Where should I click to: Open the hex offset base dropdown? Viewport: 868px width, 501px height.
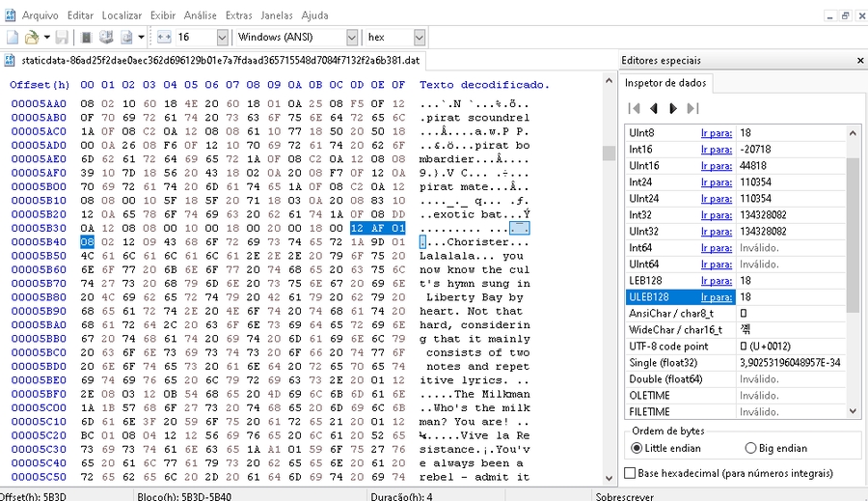(420, 38)
